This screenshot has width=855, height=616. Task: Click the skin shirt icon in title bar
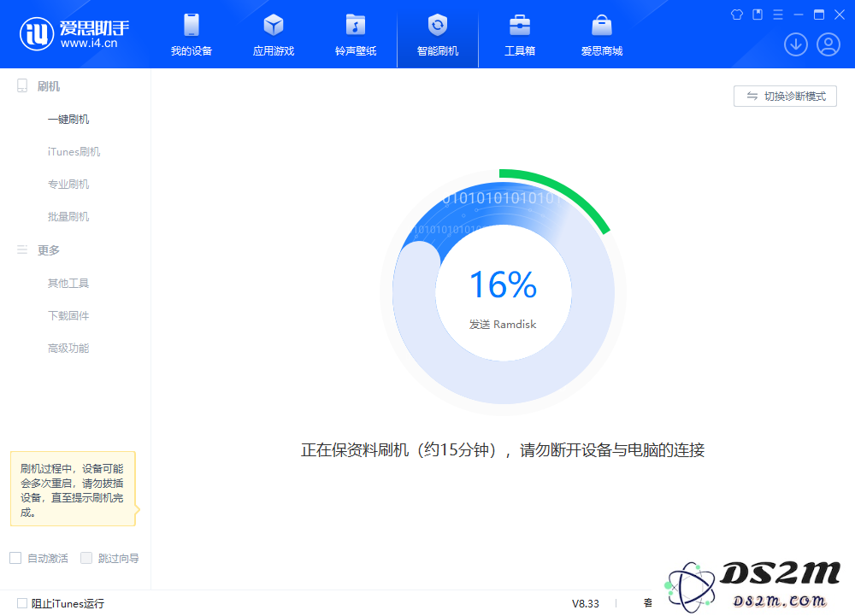737,15
